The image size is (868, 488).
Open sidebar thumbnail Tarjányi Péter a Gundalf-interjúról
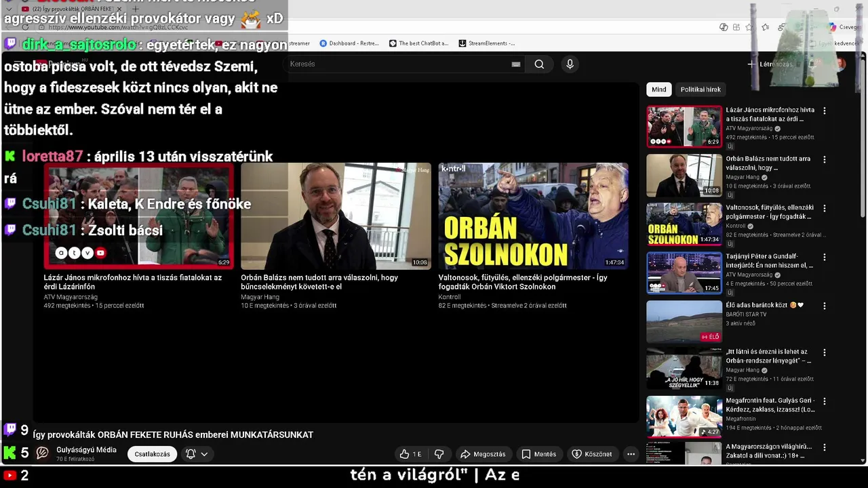point(684,273)
